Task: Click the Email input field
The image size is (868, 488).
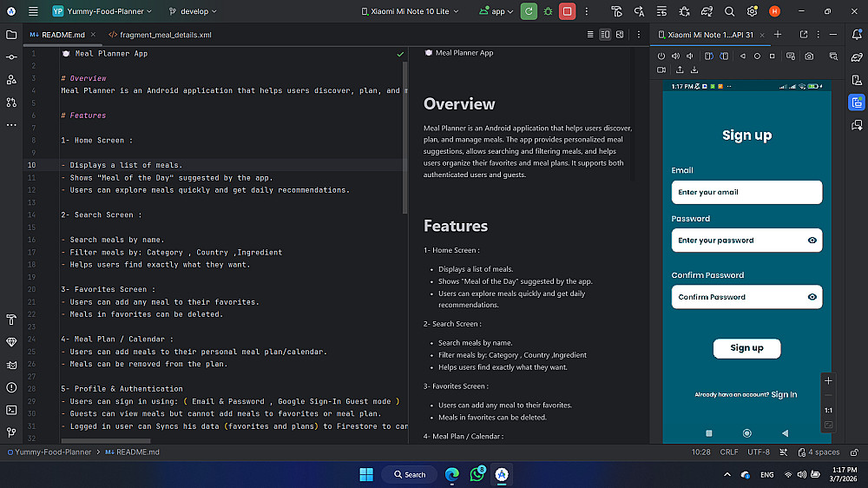Action: click(x=746, y=192)
